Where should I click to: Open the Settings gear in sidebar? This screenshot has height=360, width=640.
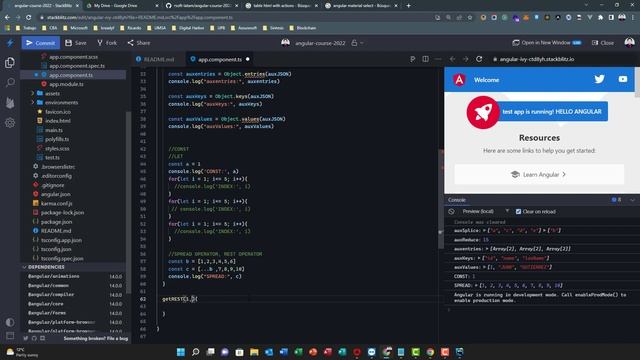coord(10,122)
